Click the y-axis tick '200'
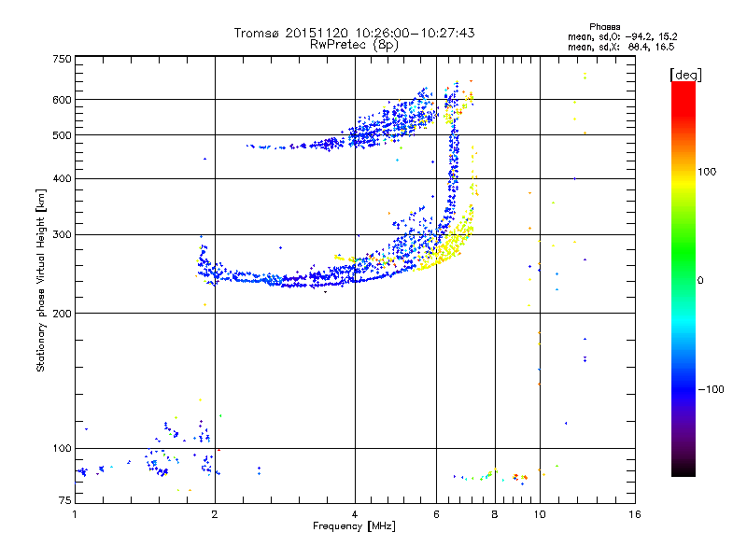Image resolution: width=747 pixels, height=560 pixels. (63, 314)
